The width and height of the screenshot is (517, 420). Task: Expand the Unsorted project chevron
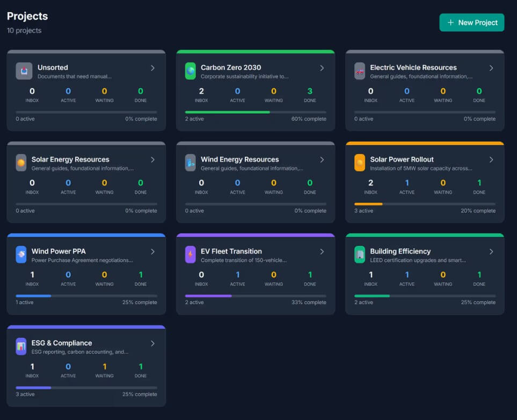pos(152,68)
